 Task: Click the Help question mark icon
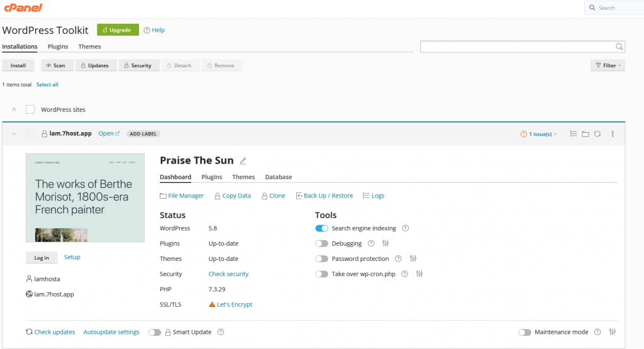tap(147, 30)
